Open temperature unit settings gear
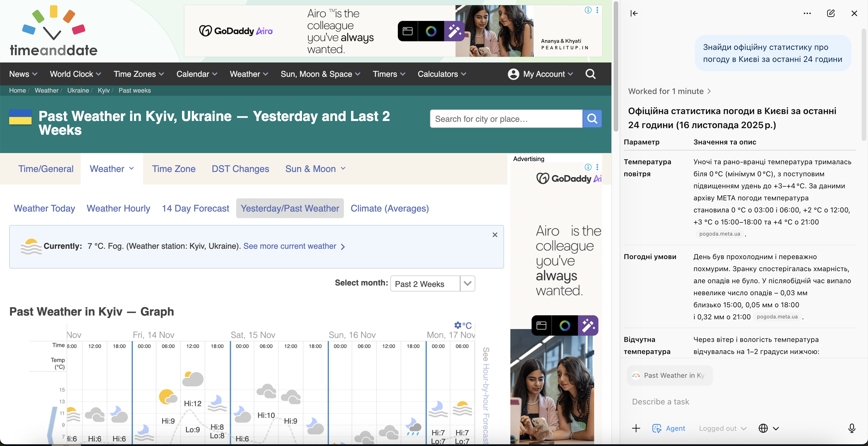 coord(458,325)
